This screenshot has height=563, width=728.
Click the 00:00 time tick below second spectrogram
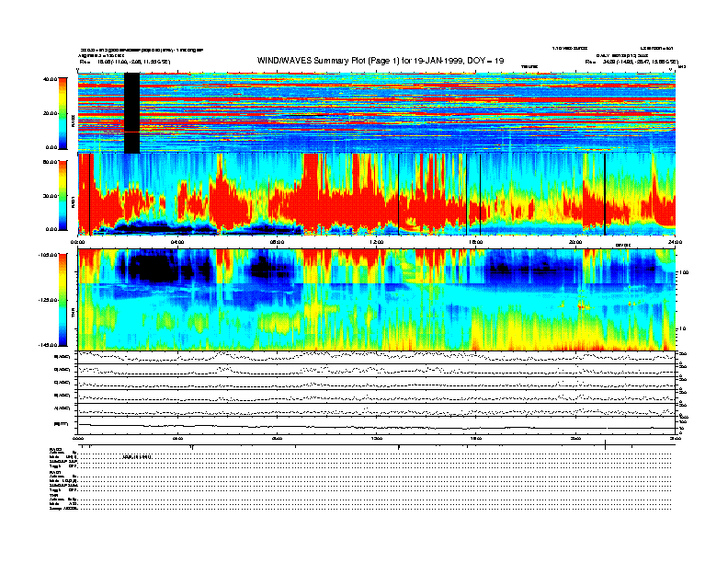pyautogui.click(x=79, y=242)
